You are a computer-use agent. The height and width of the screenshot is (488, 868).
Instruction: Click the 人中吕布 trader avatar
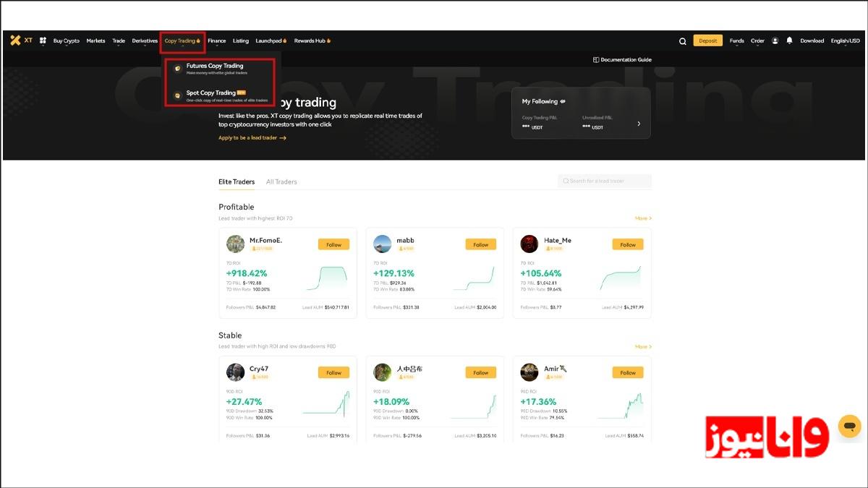[383, 372]
